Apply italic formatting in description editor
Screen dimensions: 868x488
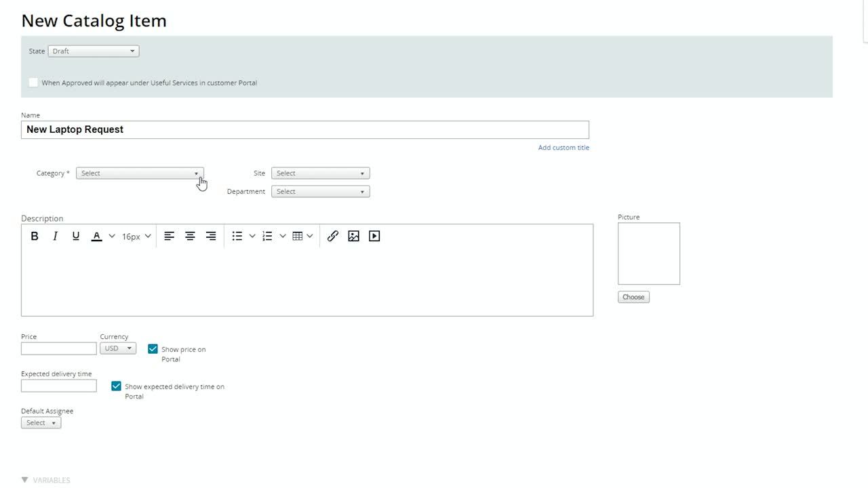pos(55,236)
